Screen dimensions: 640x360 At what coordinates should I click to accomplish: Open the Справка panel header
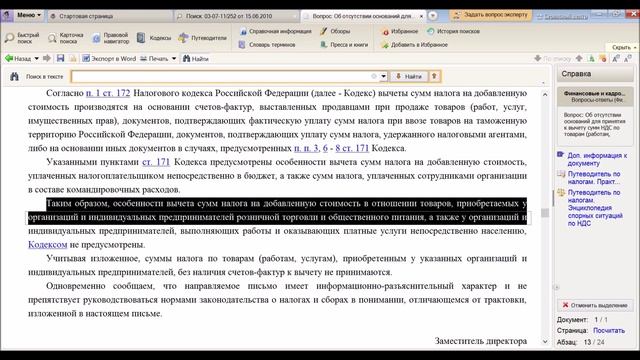coord(595,74)
